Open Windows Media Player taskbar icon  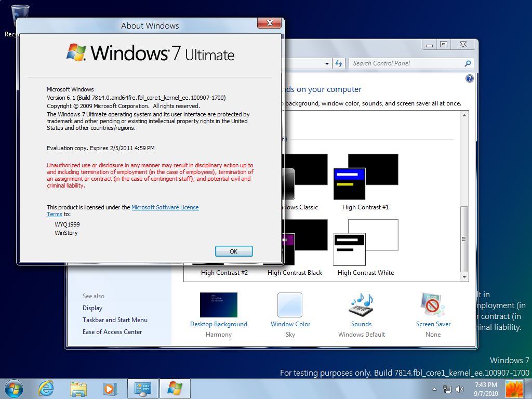tap(110, 389)
